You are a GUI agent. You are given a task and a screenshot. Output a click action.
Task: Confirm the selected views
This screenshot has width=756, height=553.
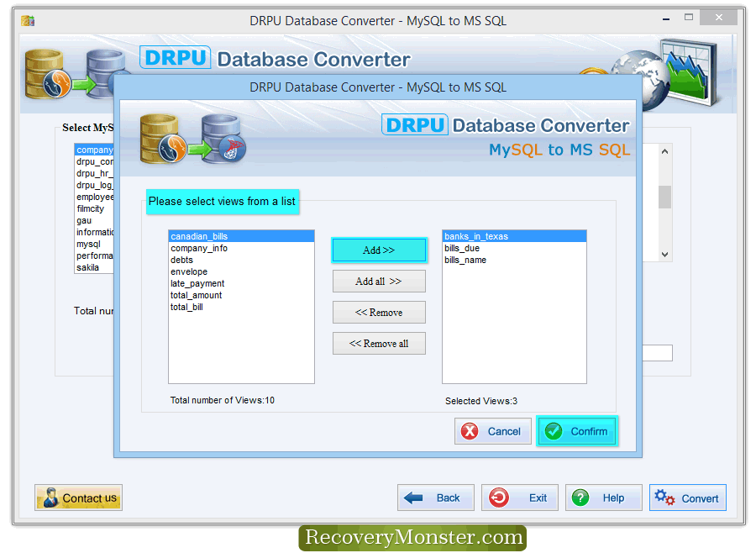click(577, 431)
